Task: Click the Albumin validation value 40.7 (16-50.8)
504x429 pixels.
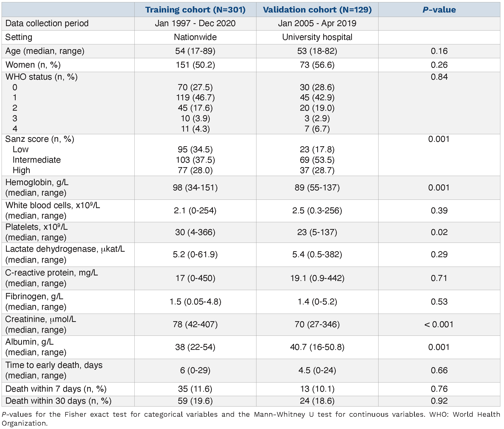Action: click(x=317, y=347)
